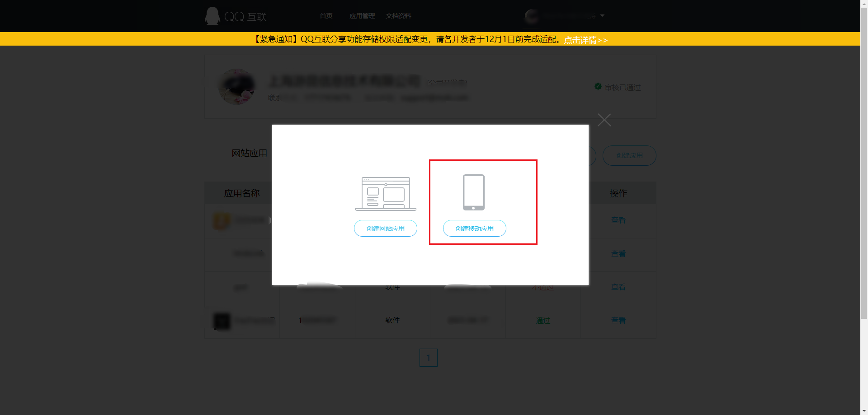Click the 创建移动应用 button

(474, 228)
